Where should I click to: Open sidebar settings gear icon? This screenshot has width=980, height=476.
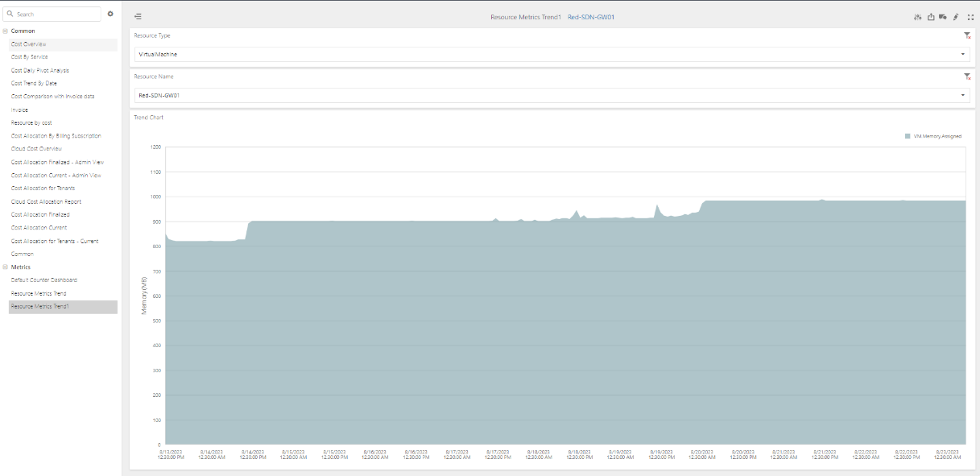point(110,14)
